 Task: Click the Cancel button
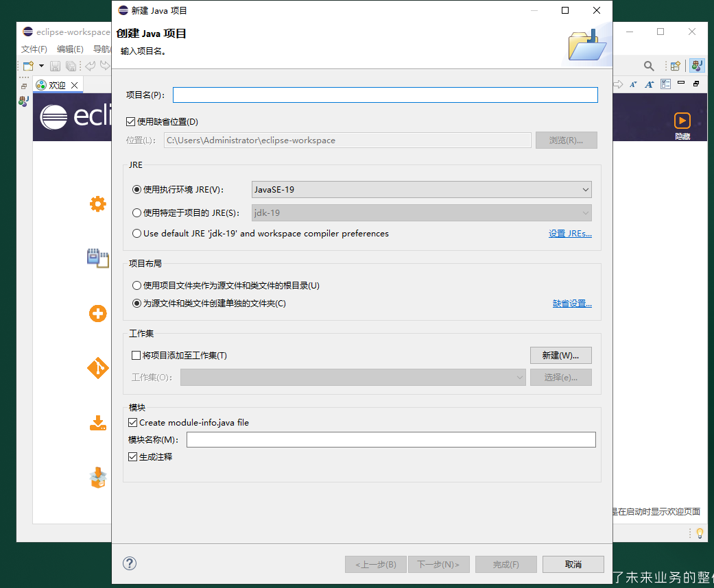click(573, 564)
